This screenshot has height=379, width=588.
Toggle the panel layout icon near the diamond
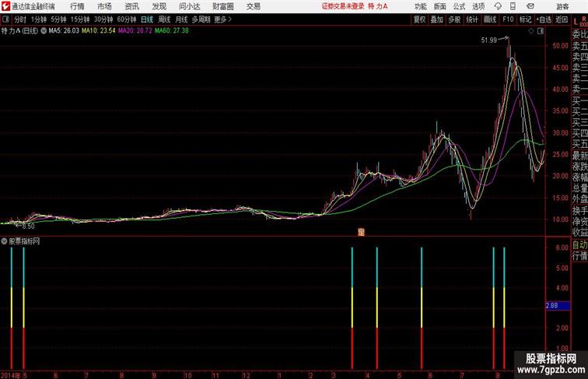pos(541,31)
